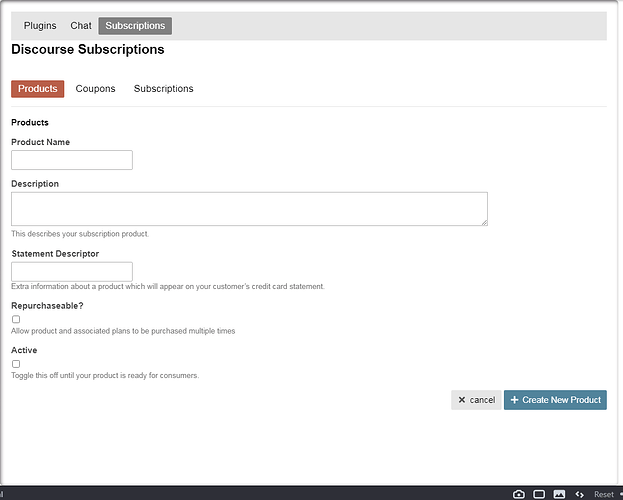Select the gray Subscriptions tab in top bar
Screen dimensions: 623x500
click(135, 25)
